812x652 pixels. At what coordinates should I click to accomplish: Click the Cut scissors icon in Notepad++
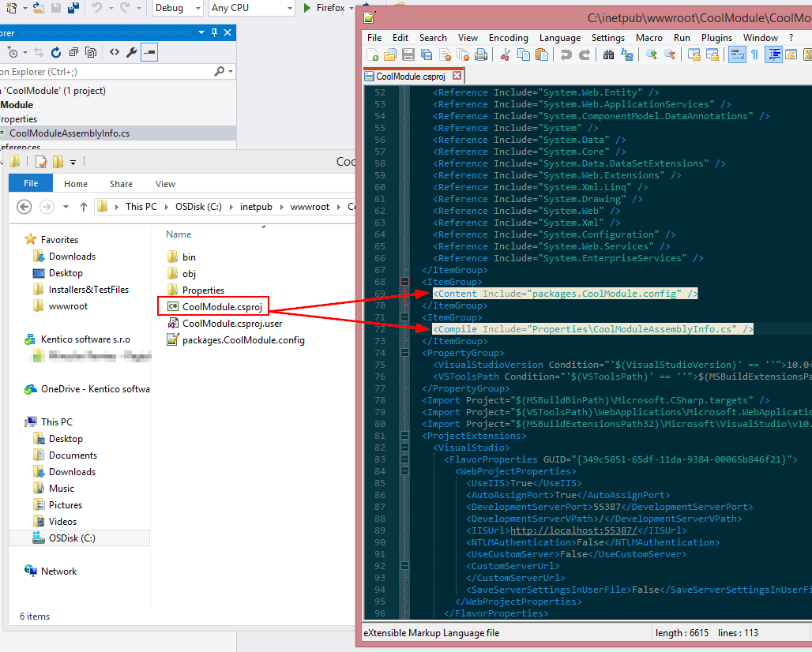click(x=506, y=54)
